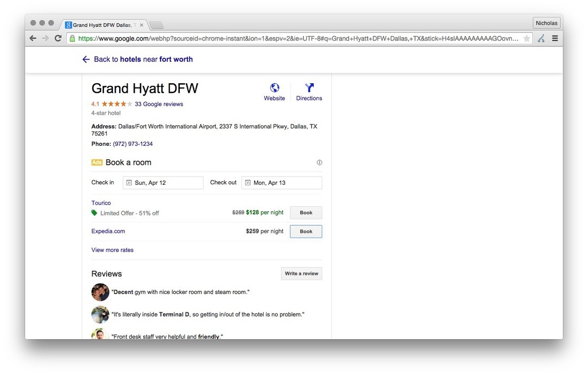The width and height of the screenshot is (588, 375).
Task: Click the Nicholas profile button
Action: click(x=546, y=23)
